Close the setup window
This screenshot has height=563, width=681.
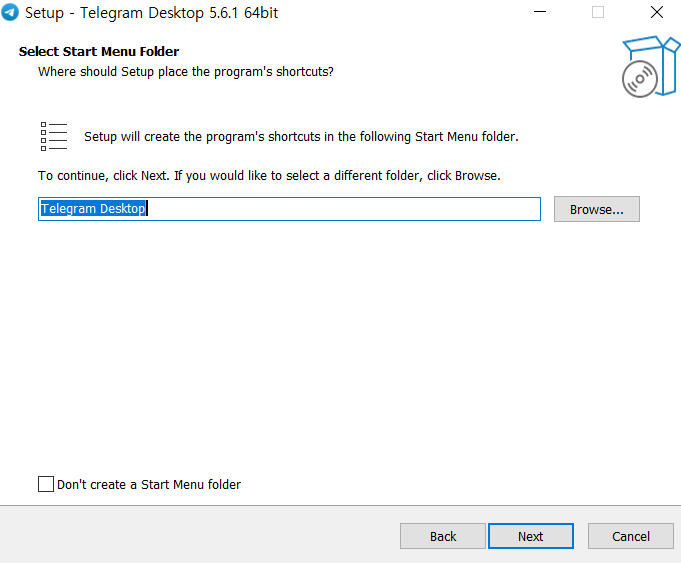(657, 12)
